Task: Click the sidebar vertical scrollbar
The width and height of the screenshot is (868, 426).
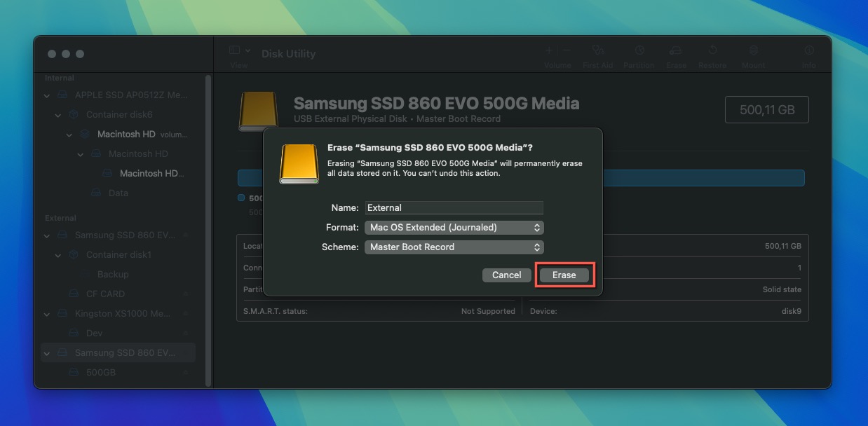Action: point(208,231)
